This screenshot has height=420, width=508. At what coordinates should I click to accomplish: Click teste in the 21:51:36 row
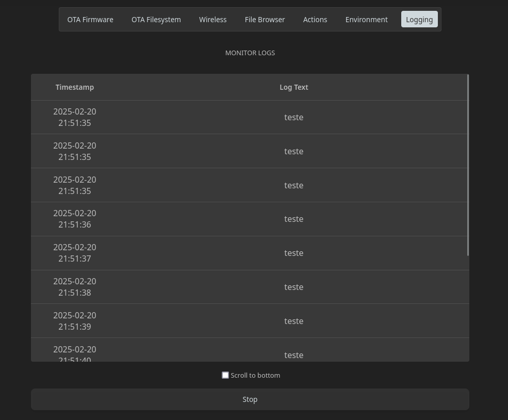click(x=293, y=219)
